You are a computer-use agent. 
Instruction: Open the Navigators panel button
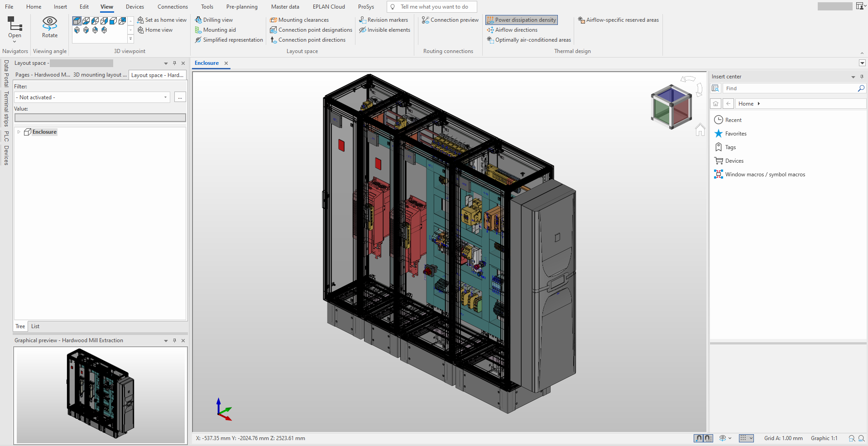tap(14, 27)
